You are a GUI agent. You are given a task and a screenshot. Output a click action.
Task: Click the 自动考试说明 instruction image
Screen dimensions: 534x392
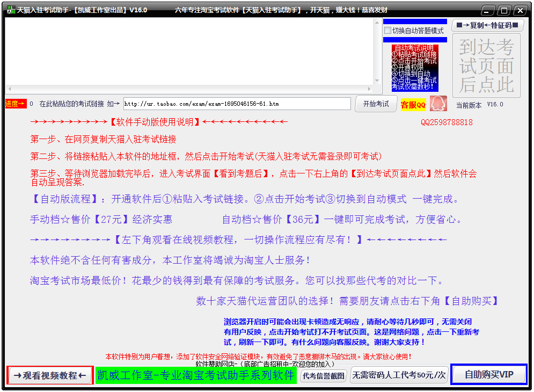pyautogui.click(x=415, y=68)
